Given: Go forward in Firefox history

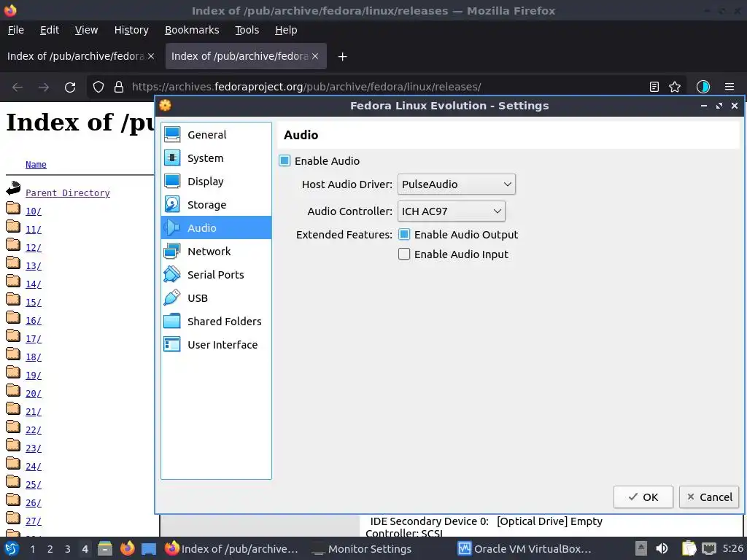Looking at the screenshot, I should [x=44, y=87].
